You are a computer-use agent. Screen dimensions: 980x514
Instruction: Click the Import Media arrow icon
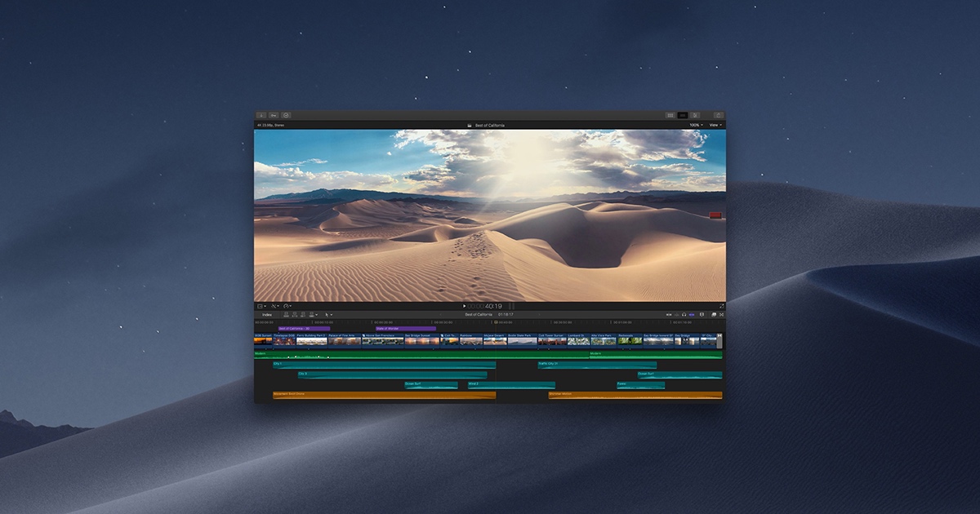(x=261, y=115)
